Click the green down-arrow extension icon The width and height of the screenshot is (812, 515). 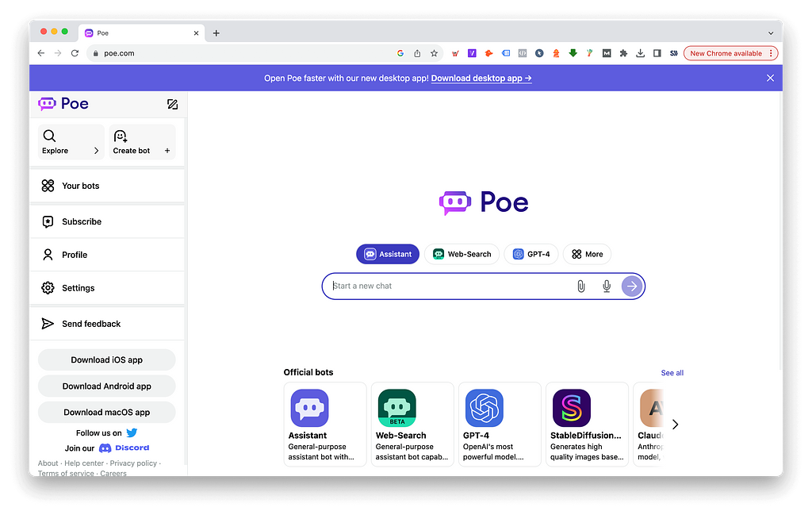573,53
